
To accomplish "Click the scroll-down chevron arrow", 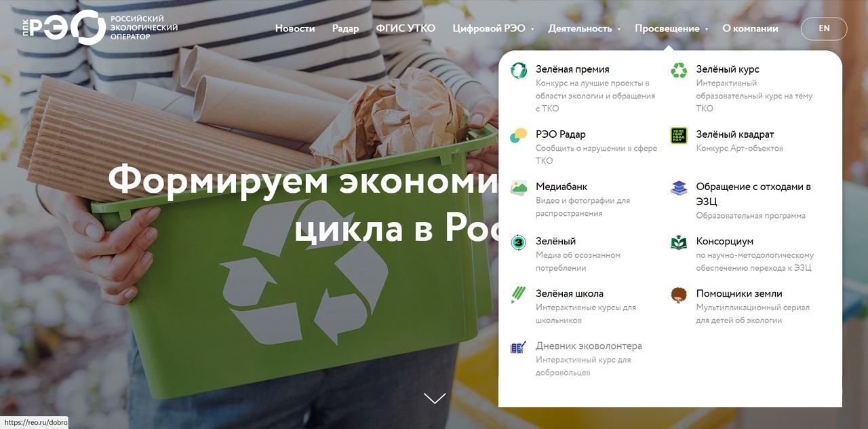I will pyautogui.click(x=435, y=398).
